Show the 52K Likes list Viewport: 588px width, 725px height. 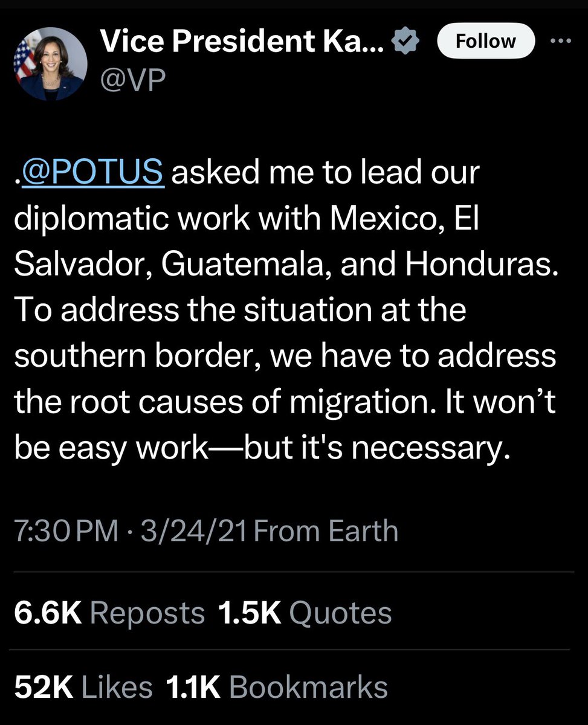[83, 687]
